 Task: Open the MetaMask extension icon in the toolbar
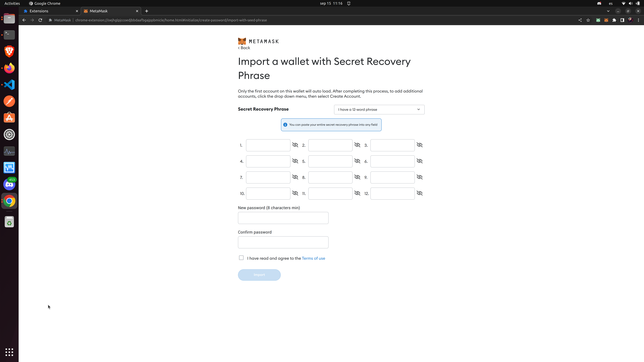pyautogui.click(x=606, y=20)
